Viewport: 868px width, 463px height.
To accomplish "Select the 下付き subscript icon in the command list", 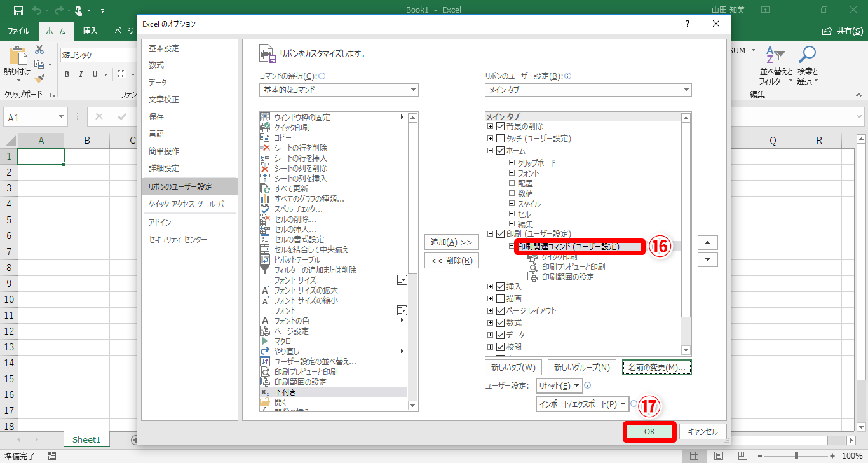I will pyautogui.click(x=265, y=392).
